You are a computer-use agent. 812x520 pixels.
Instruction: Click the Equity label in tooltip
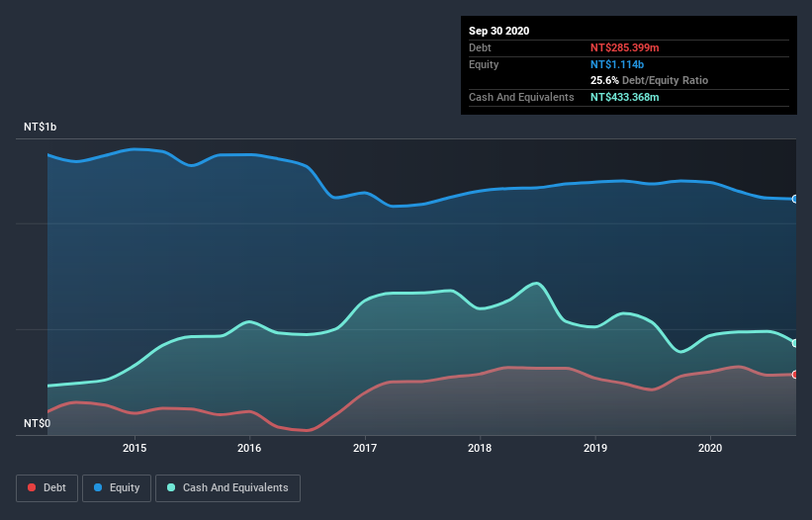tap(484, 64)
